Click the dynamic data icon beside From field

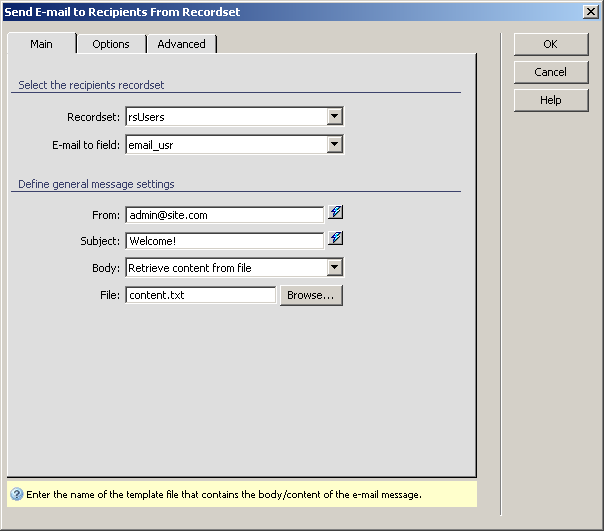pyautogui.click(x=336, y=213)
